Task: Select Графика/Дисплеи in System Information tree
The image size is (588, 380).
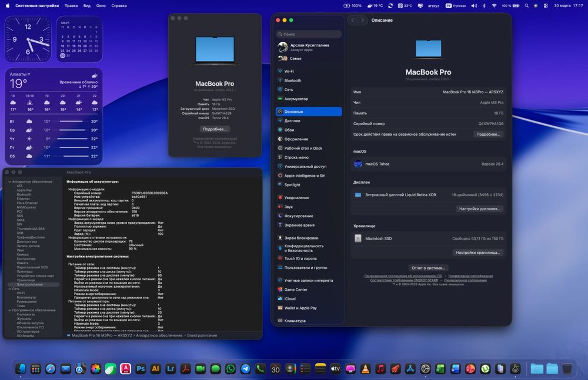Action: 31,237
